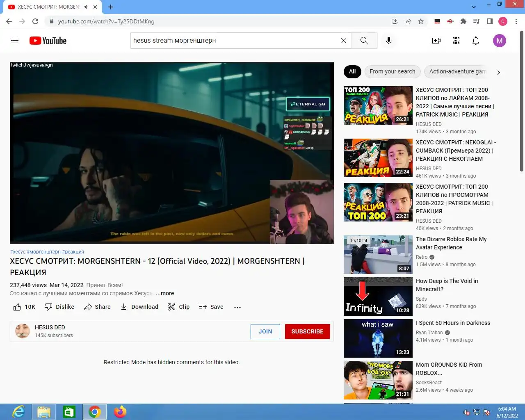Go forward in browser history

[22, 21]
